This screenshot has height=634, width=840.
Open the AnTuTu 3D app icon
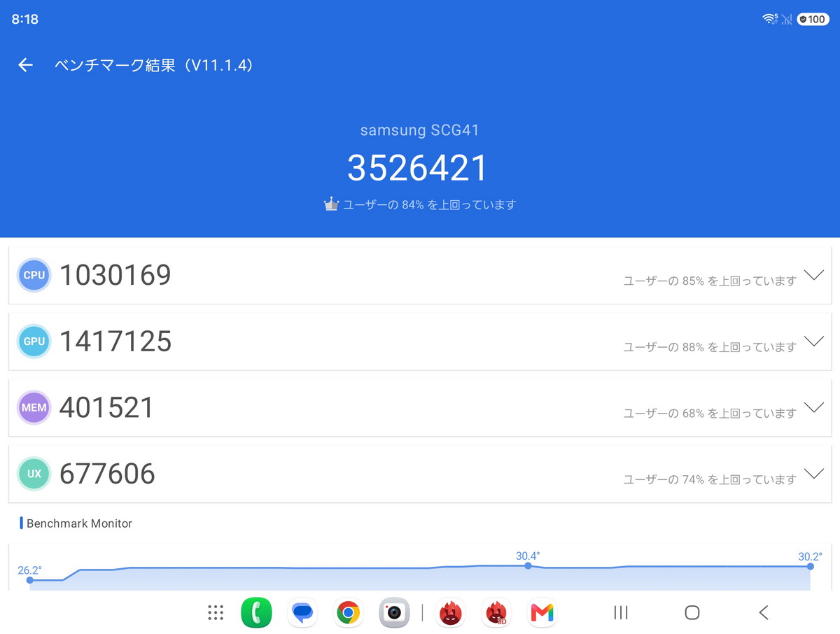[496, 613]
